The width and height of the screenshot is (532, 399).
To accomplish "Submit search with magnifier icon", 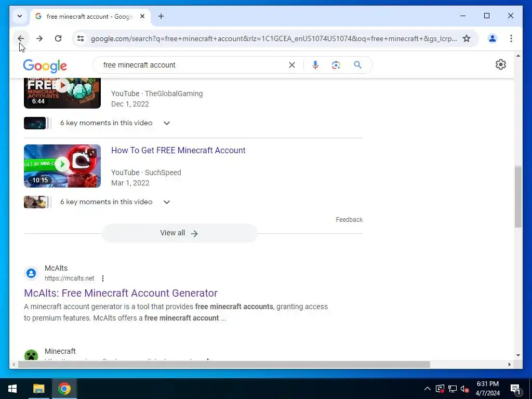I will 357,65.
